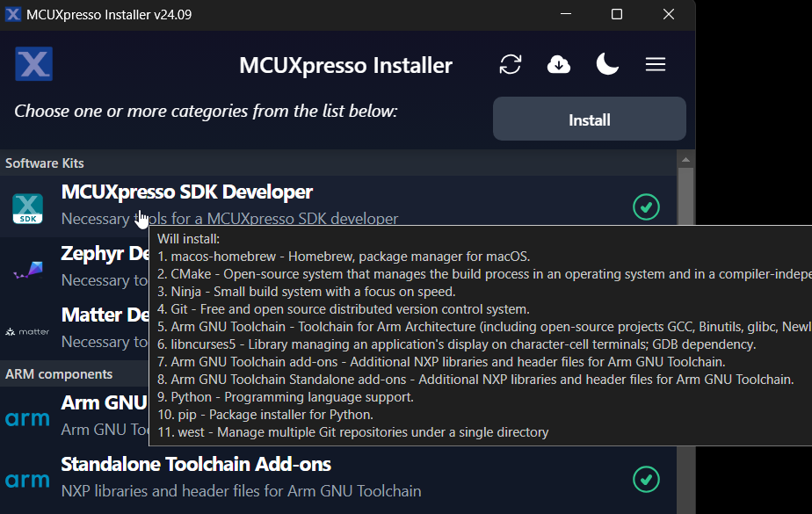Open the download icon in the header

(559, 64)
